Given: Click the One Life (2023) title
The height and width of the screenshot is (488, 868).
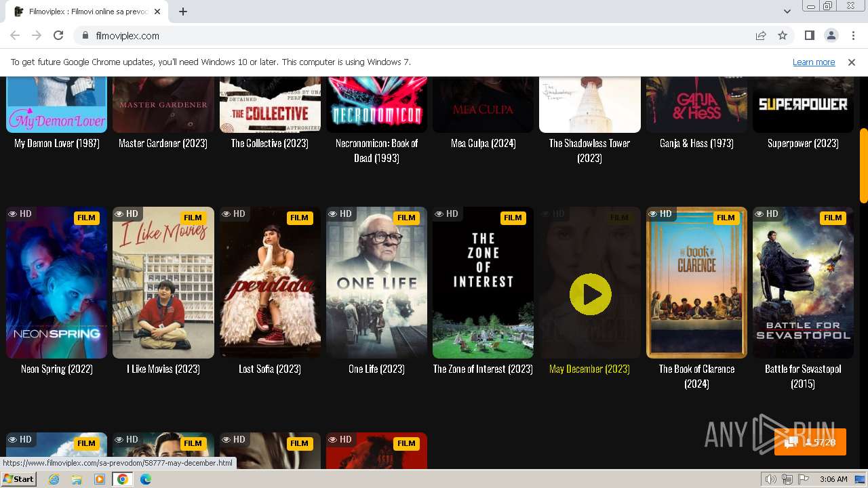Looking at the screenshot, I should click(x=376, y=369).
